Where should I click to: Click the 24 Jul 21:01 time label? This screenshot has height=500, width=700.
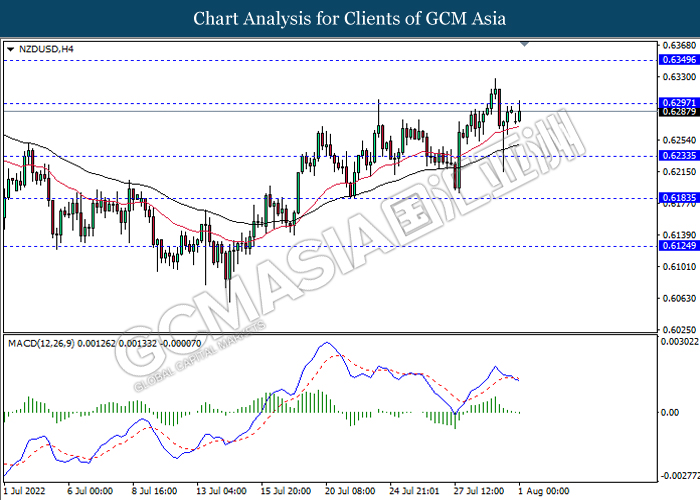coord(414,491)
